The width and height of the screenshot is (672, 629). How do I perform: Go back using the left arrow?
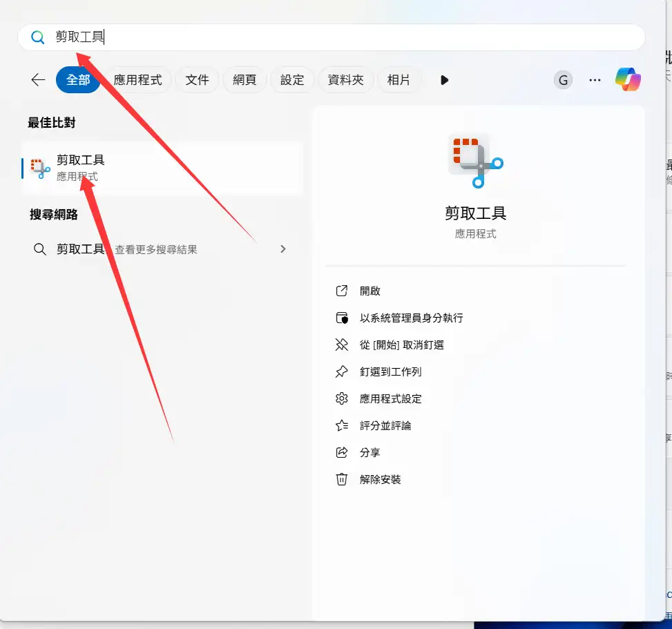click(x=38, y=79)
